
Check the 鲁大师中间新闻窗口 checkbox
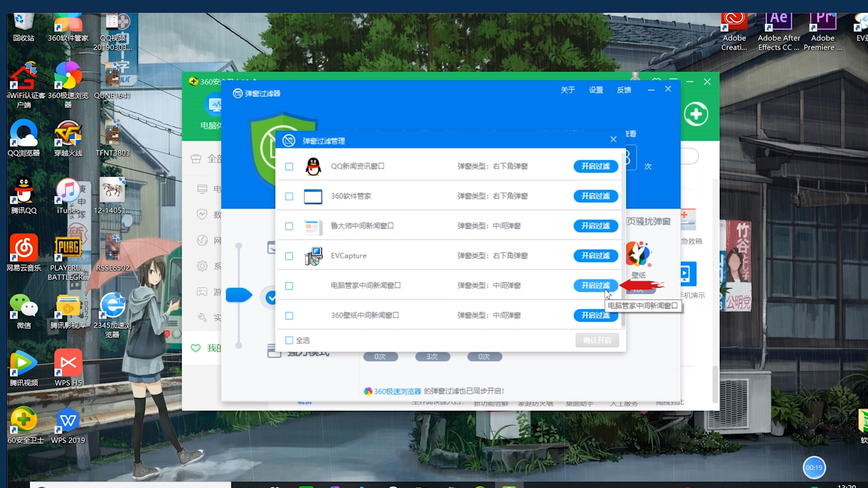289,227
